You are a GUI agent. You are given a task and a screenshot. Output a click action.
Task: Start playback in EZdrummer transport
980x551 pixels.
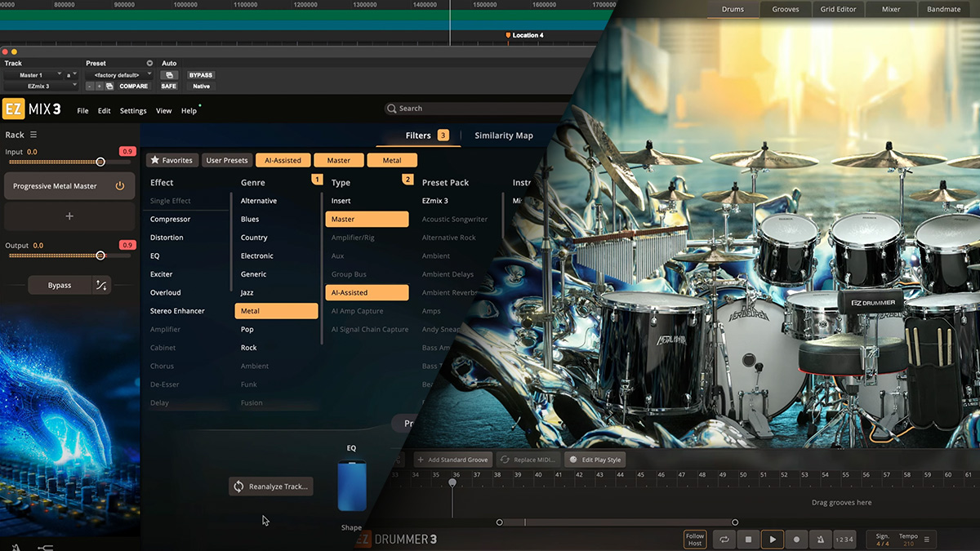(773, 540)
